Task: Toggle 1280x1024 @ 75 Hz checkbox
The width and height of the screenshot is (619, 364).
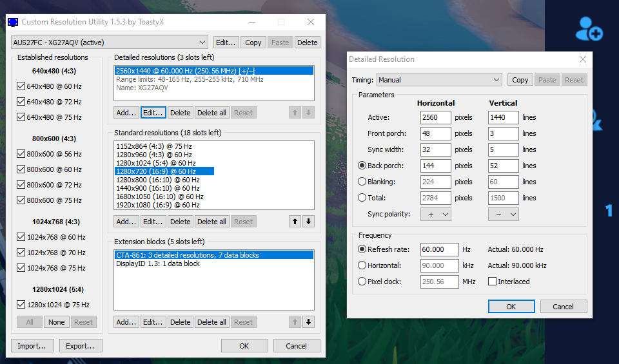Action: click(x=21, y=305)
